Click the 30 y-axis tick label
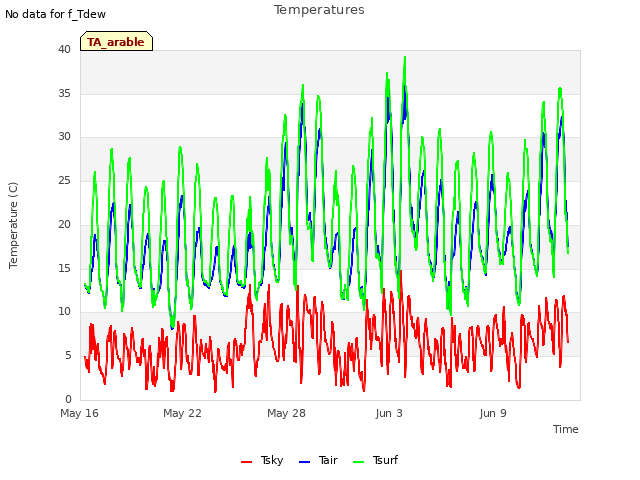This screenshot has height=480, width=640. click(x=64, y=137)
